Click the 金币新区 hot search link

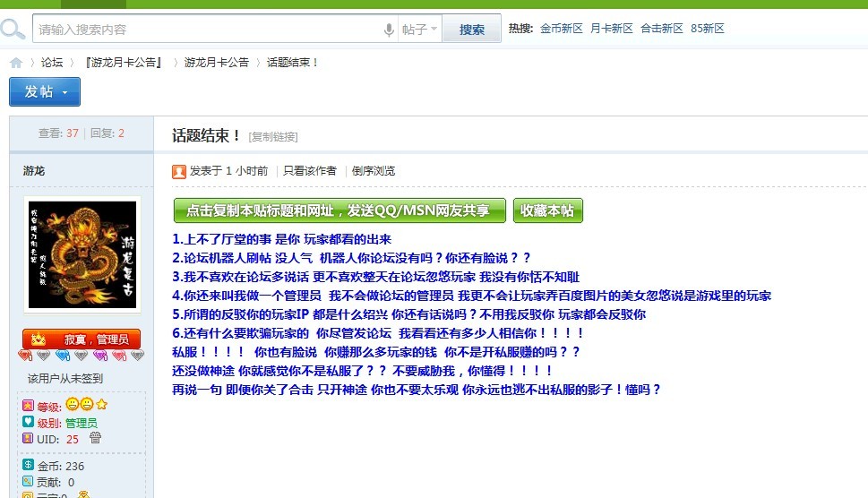coord(562,29)
